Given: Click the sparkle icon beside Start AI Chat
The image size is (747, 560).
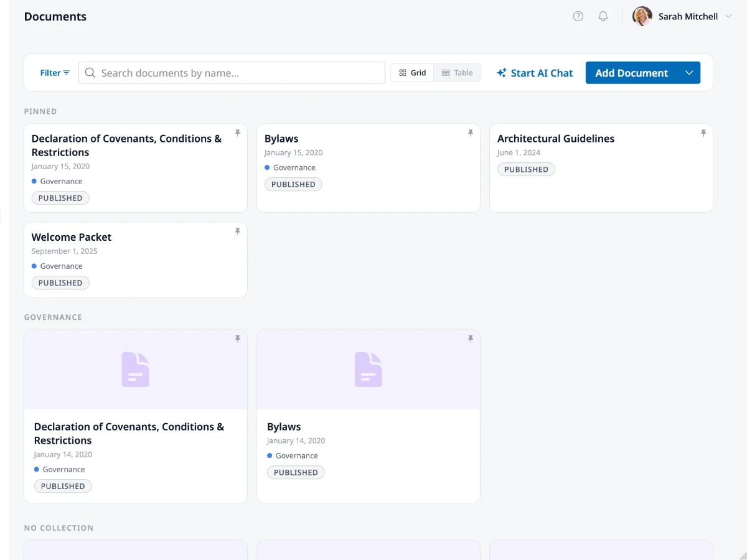Looking at the screenshot, I should click(501, 73).
